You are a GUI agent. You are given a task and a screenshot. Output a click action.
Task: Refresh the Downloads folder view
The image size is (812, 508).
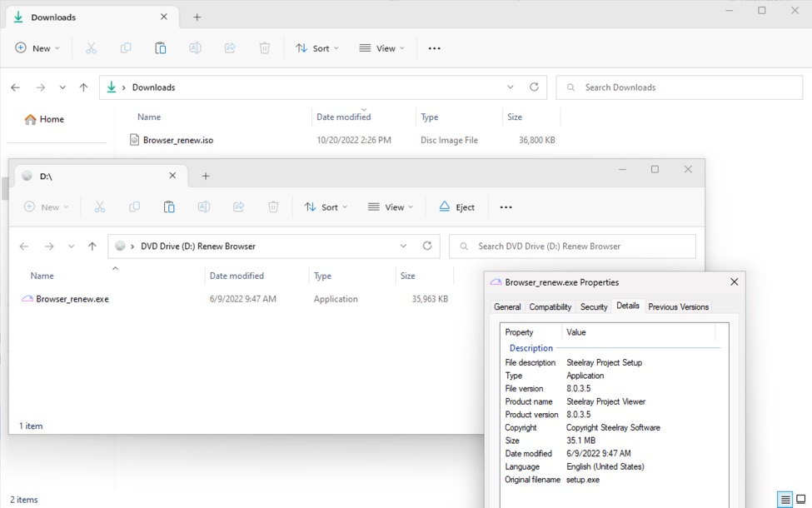pyautogui.click(x=534, y=87)
